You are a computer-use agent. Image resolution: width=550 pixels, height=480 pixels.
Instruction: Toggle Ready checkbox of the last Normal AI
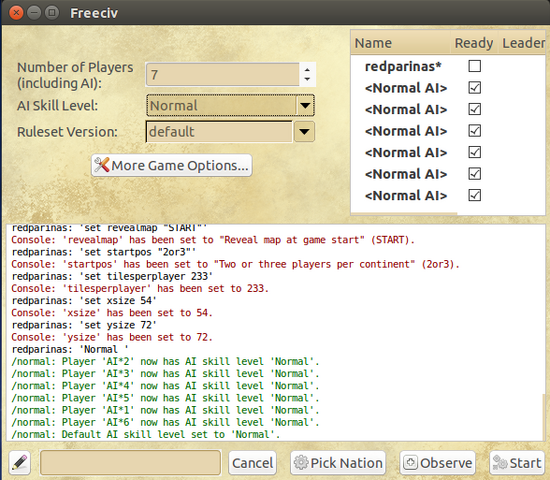pyautogui.click(x=474, y=195)
